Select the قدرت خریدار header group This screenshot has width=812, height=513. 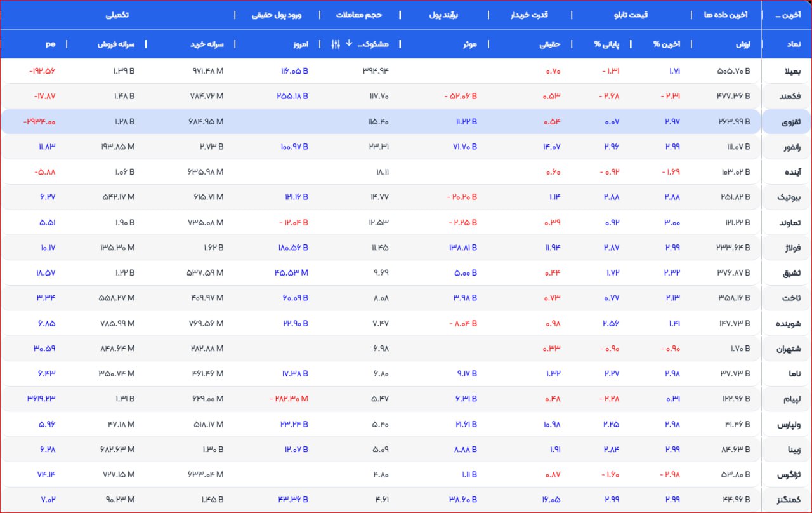529,15
